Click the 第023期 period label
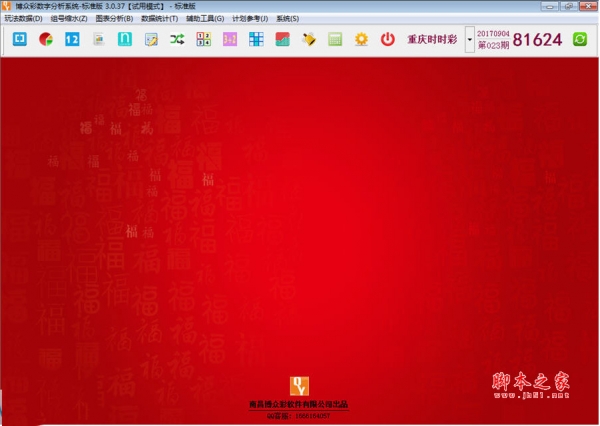This screenshot has height=426, width=600. (x=493, y=45)
